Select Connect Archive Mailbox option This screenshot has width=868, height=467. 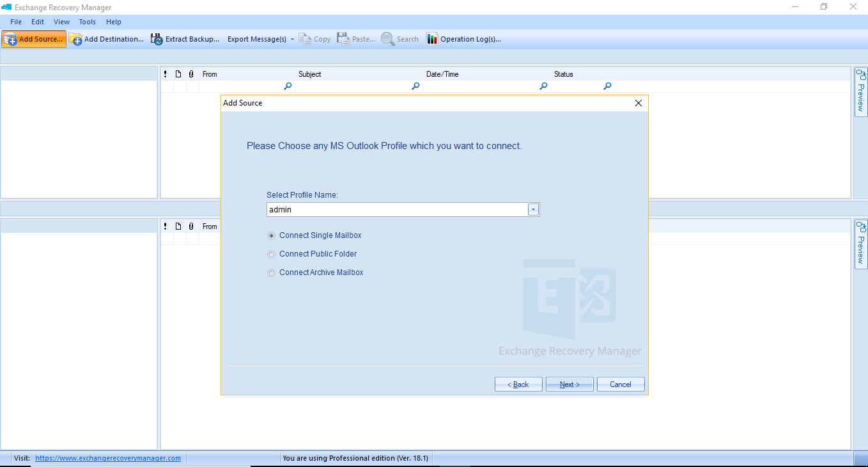tap(316, 273)
